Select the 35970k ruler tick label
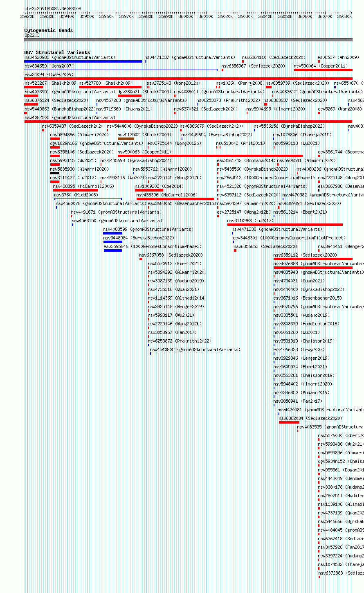The height and width of the screenshot is (593, 364). (126, 16)
